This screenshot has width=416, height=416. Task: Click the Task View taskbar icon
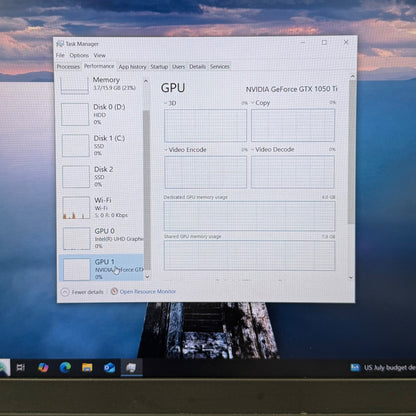point(21,367)
